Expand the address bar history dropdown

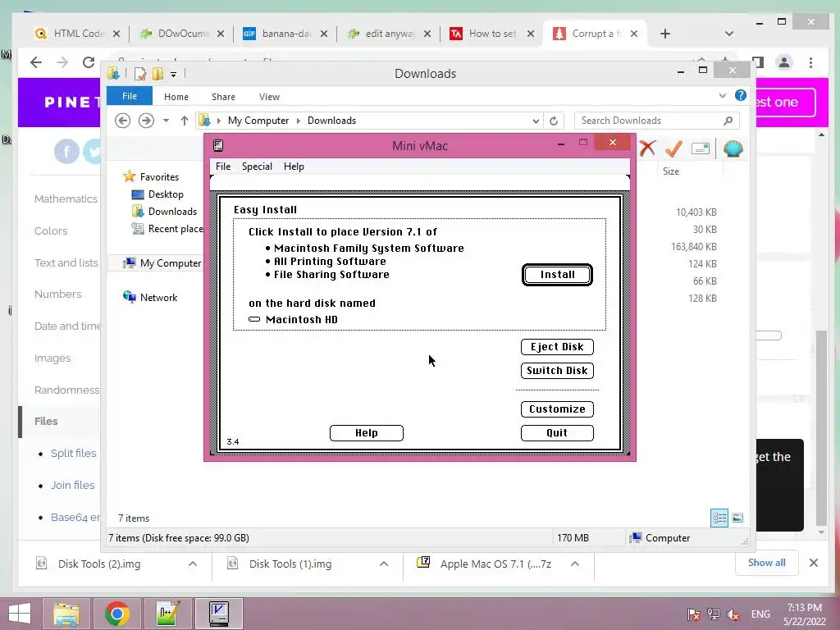click(535, 121)
